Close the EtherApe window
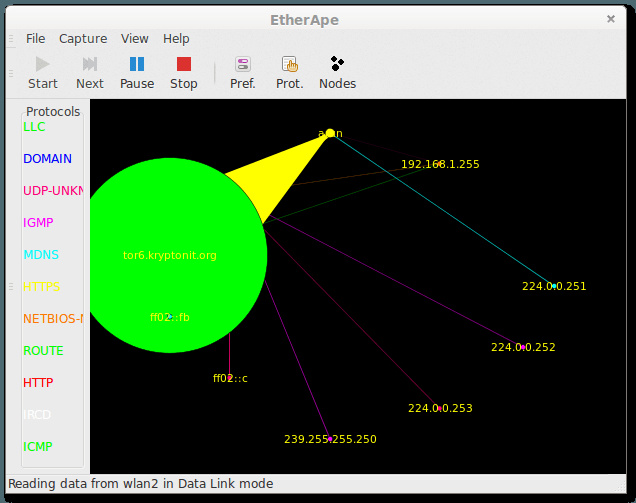Image resolution: width=636 pixels, height=503 pixels. coord(611,19)
